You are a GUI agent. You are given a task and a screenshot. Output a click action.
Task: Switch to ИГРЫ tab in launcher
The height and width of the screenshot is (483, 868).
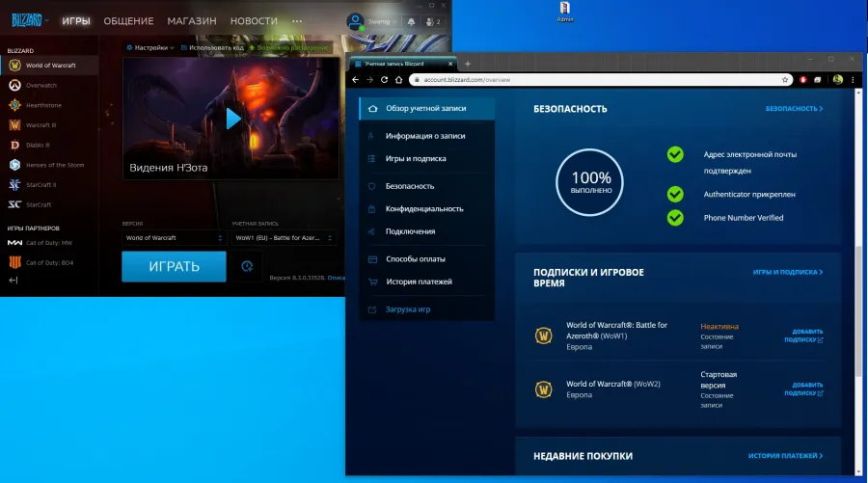pyautogui.click(x=76, y=21)
